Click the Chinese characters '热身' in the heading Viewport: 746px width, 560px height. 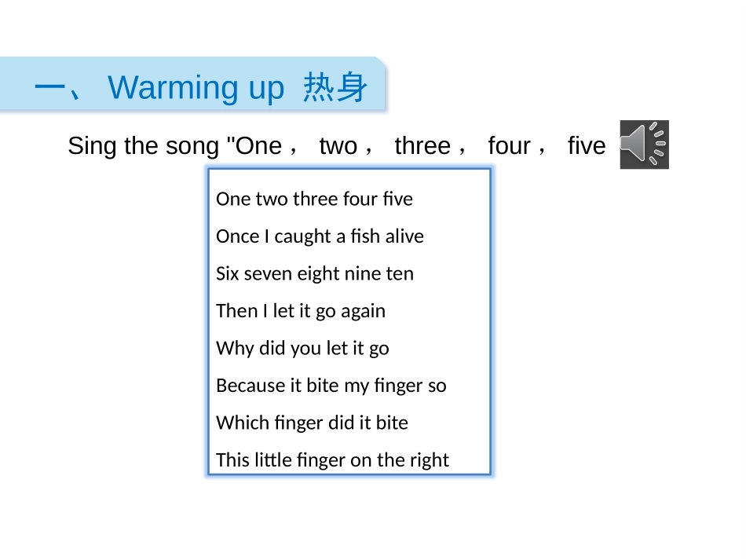335,87
